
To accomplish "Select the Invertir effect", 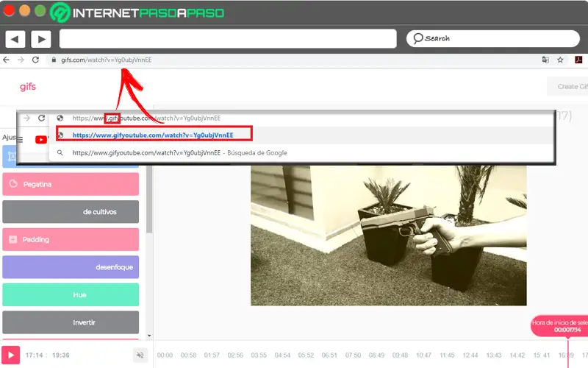I will (x=71, y=322).
